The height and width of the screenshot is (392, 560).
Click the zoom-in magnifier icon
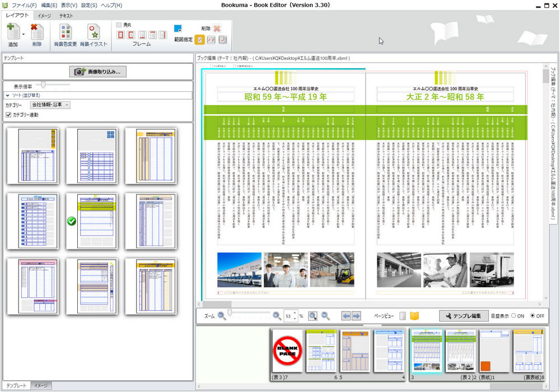pos(277,316)
